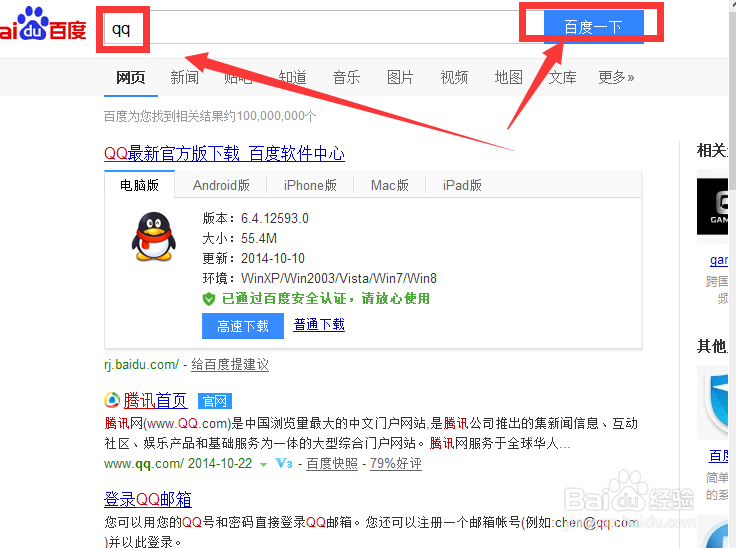
Task: Open the 知道 tab
Action: pyautogui.click(x=292, y=77)
